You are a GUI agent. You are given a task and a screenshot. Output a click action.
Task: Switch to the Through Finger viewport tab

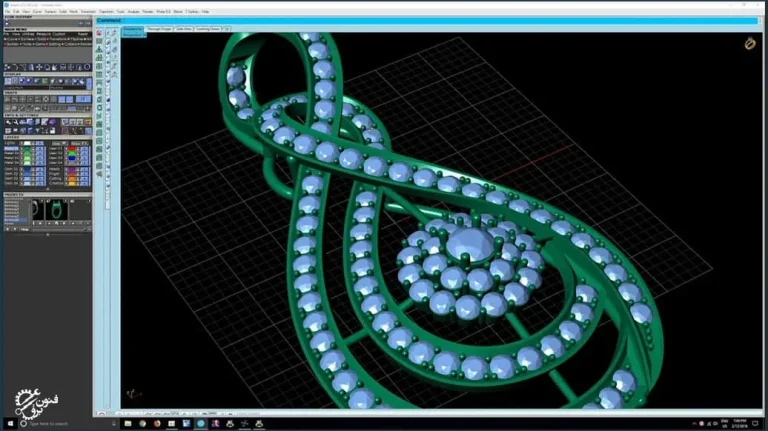(x=159, y=29)
